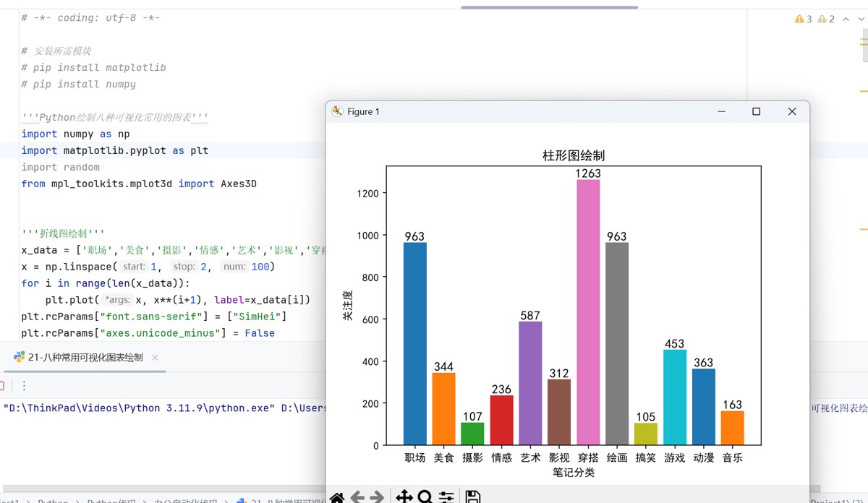
Task: Click the python.exe path link in console
Action: point(139,408)
